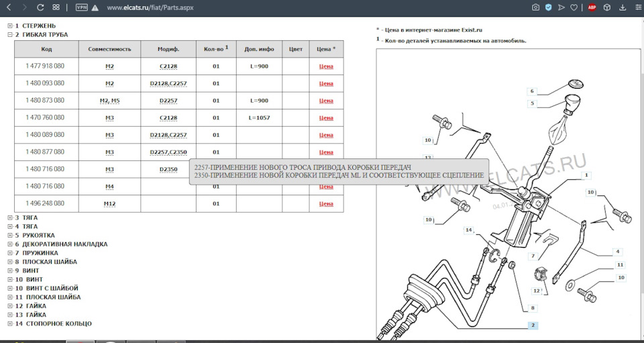
Task: Click modification D2350 for part 1 480 716 080
Action: (168, 169)
